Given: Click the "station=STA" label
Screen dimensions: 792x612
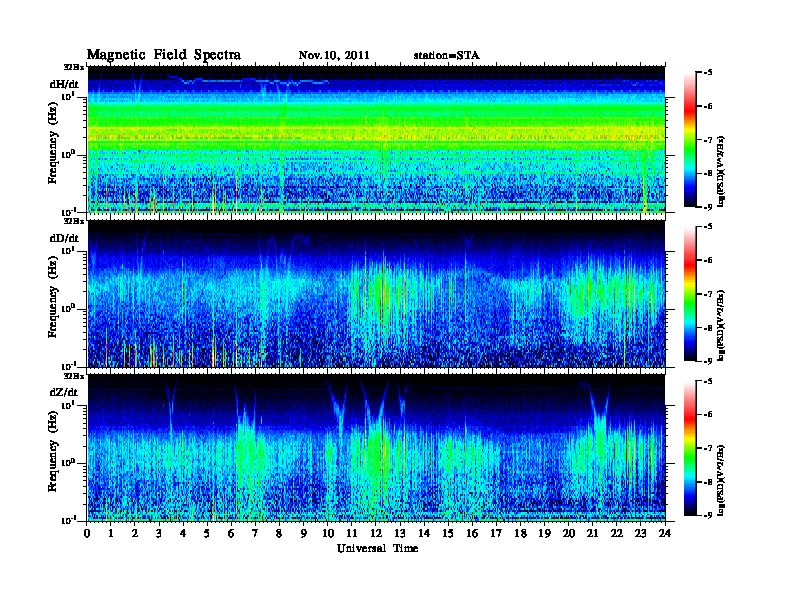Looking at the screenshot, I should (446, 55).
